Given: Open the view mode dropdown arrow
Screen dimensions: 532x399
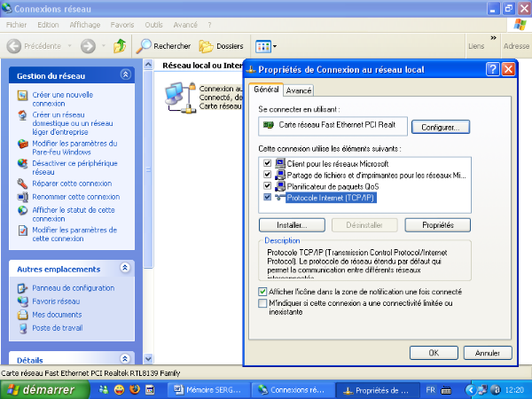Looking at the screenshot, I should [x=275, y=46].
